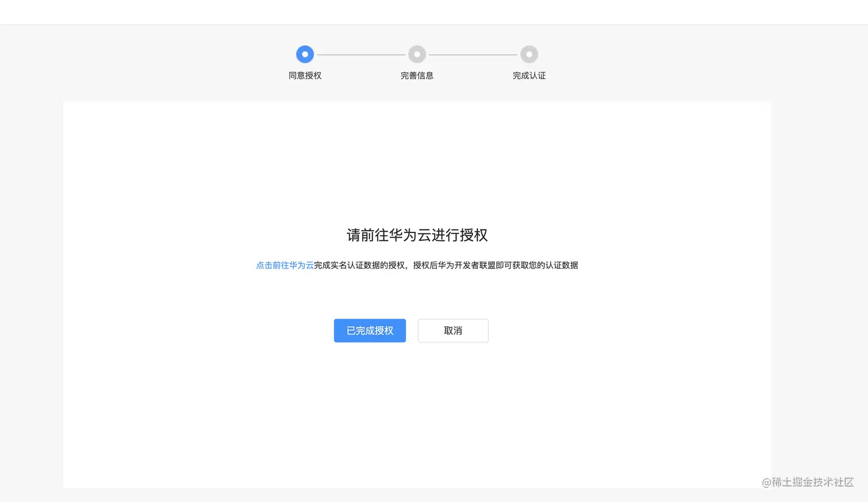Screen dimensions: 868x502
Task: Click the 完成认证 step label
Action: click(529, 76)
